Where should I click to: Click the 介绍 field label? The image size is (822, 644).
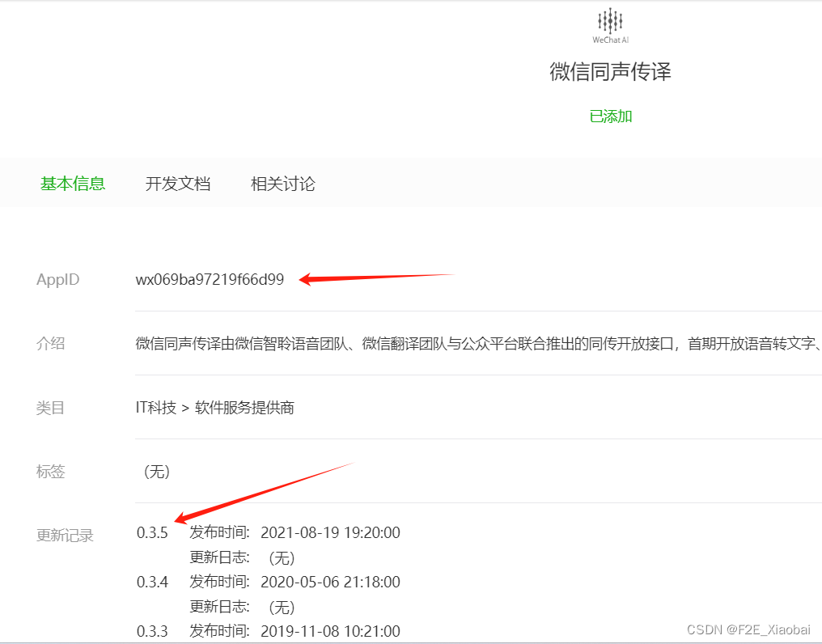pos(50,344)
